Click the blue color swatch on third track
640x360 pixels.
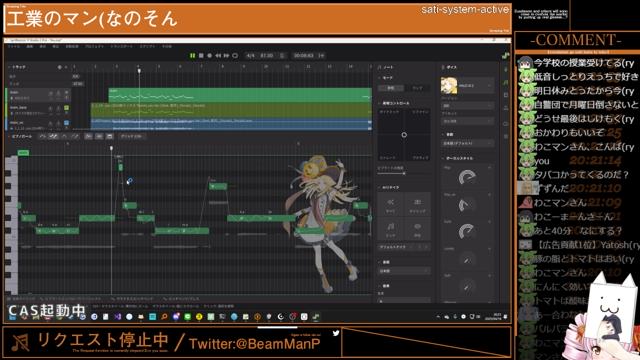pyautogui.click(x=67, y=122)
